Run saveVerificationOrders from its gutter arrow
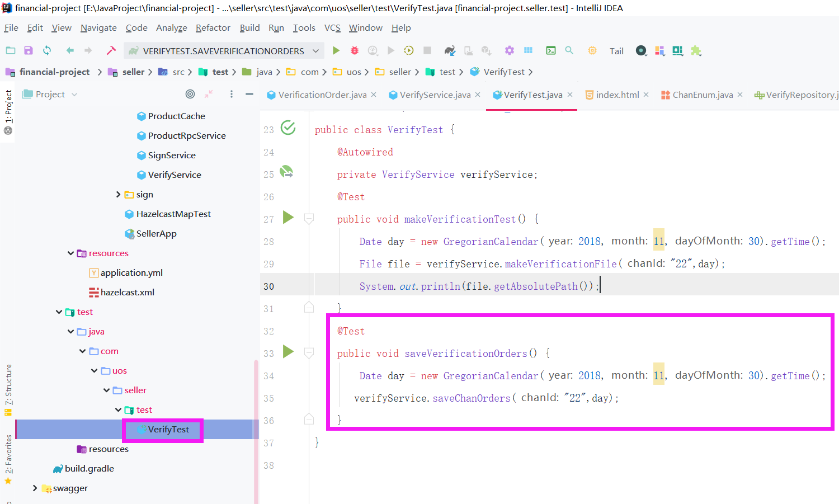The height and width of the screenshot is (504, 839). click(x=288, y=352)
